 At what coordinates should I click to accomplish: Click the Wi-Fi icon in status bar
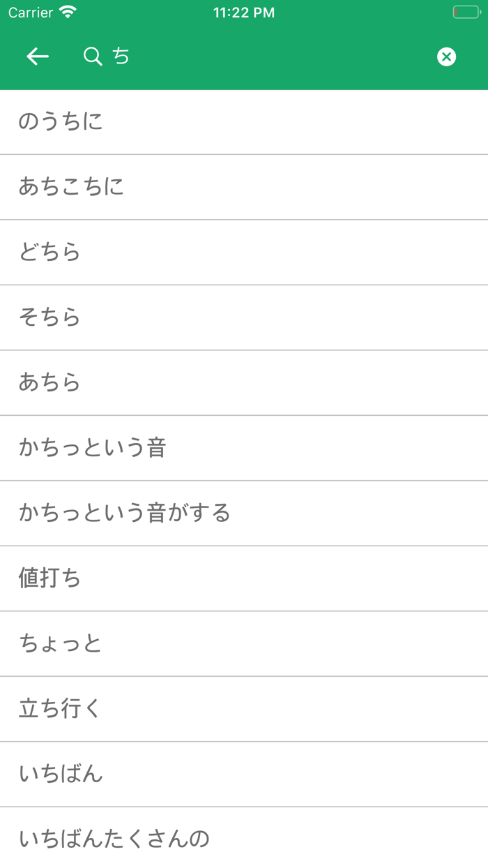coord(66,12)
